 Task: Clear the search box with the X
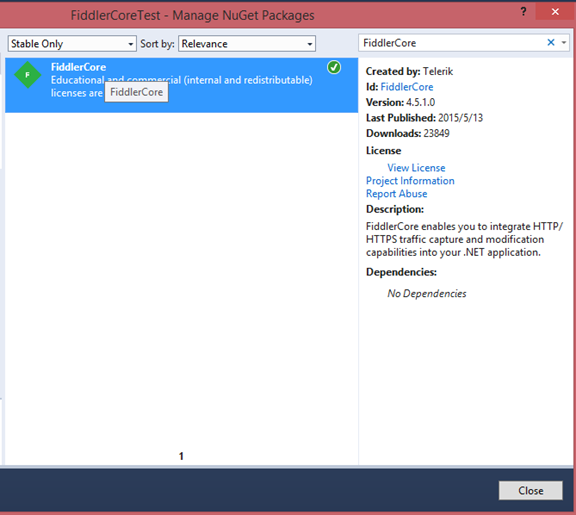coord(551,43)
